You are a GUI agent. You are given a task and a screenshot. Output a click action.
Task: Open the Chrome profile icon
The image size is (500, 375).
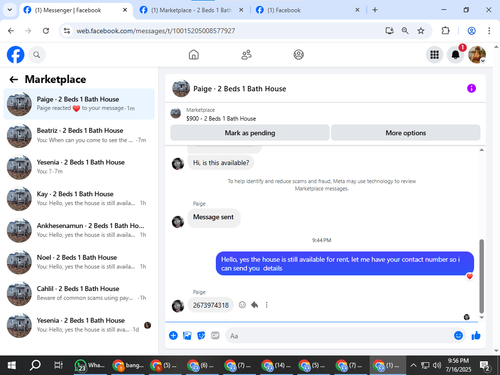coord(471,31)
